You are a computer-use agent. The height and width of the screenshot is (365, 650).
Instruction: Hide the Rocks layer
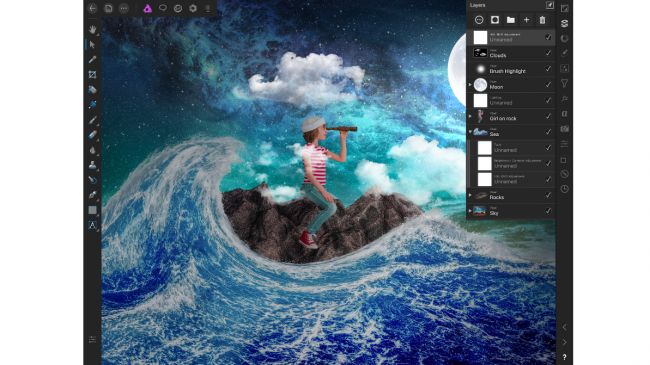pyautogui.click(x=548, y=195)
